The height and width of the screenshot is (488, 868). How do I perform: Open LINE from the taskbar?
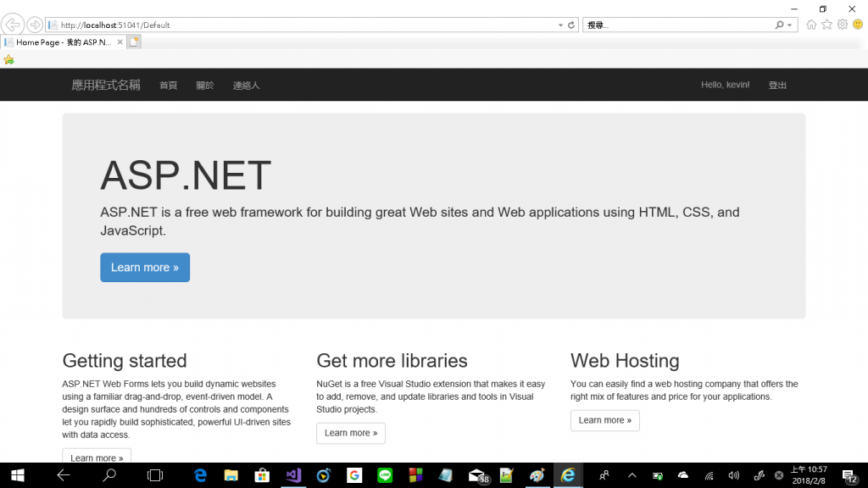click(385, 475)
